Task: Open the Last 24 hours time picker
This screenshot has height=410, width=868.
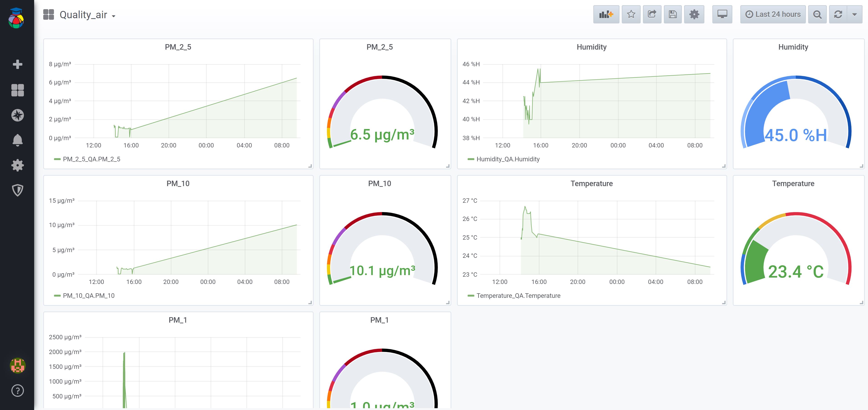Action: click(x=773, y=15)
